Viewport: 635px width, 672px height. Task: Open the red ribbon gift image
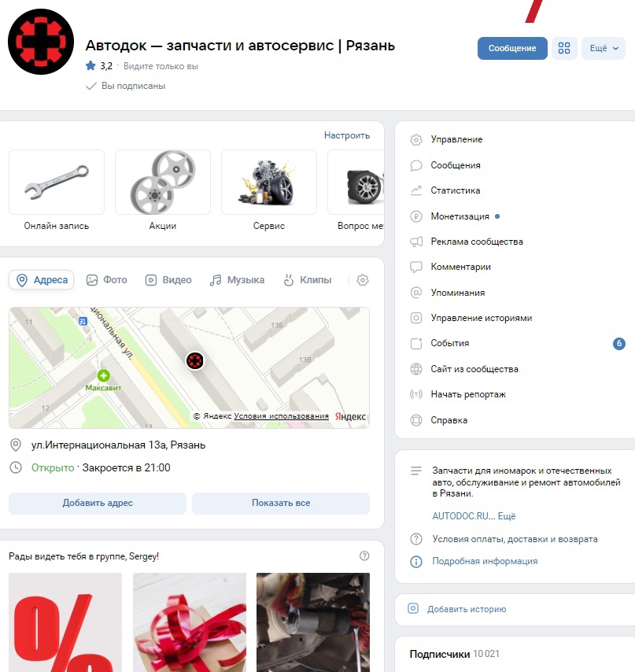point(190,622)
